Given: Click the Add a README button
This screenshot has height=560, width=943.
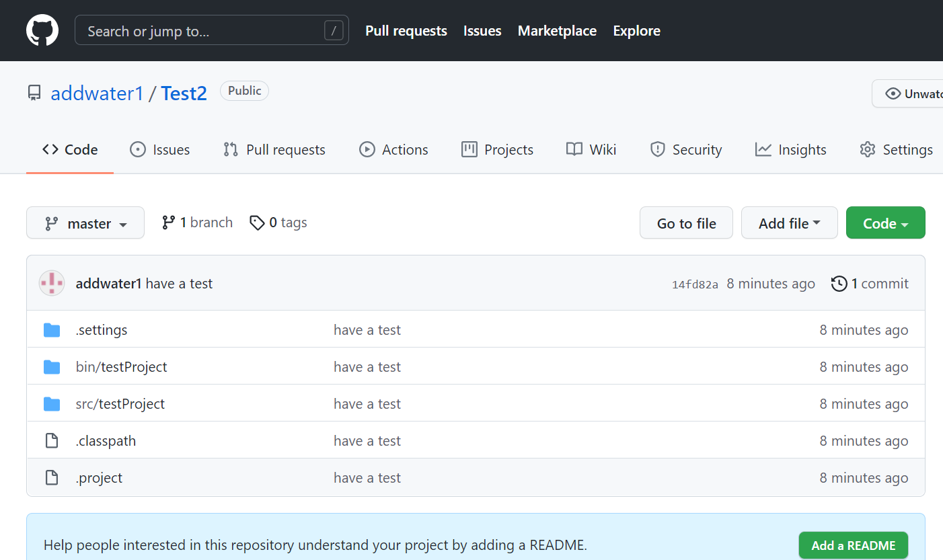Looking at the screenshot, I should click(853, 545).
